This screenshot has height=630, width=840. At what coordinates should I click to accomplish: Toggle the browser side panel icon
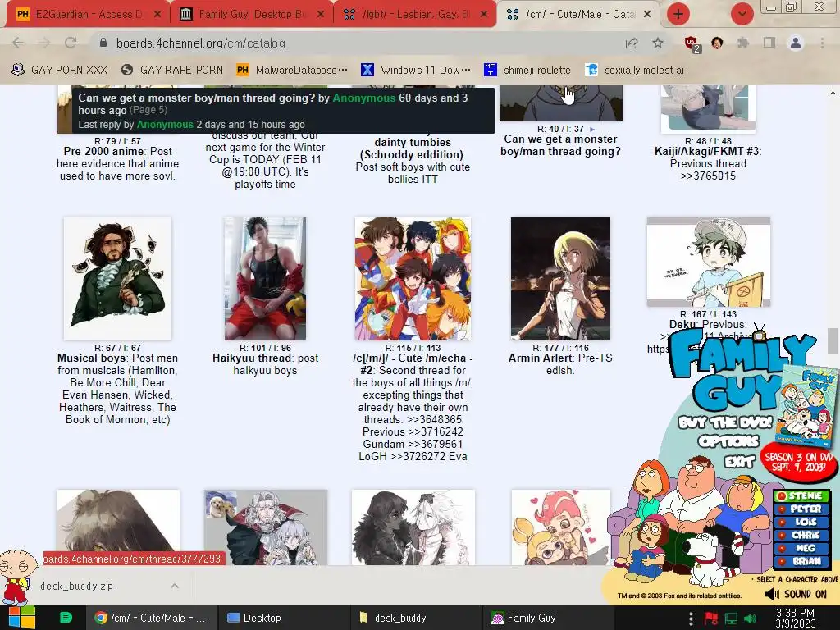(769, 43)
